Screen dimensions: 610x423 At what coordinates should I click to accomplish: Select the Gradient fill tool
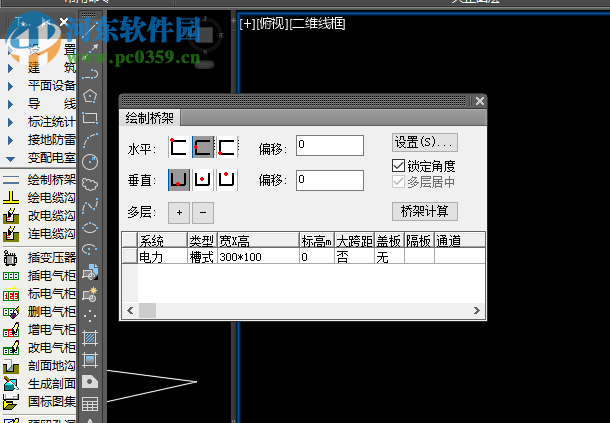point(90,360)
